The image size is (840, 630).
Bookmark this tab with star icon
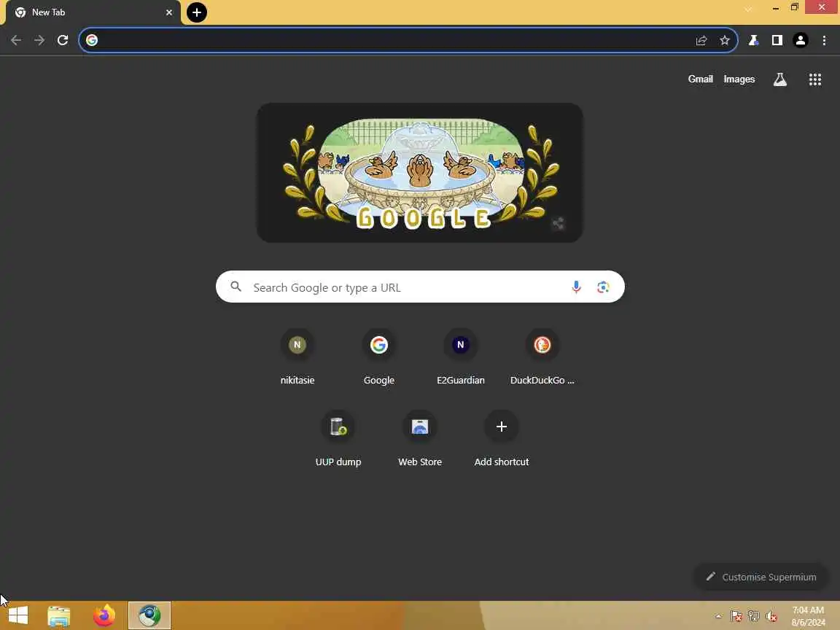coord(725,40)
